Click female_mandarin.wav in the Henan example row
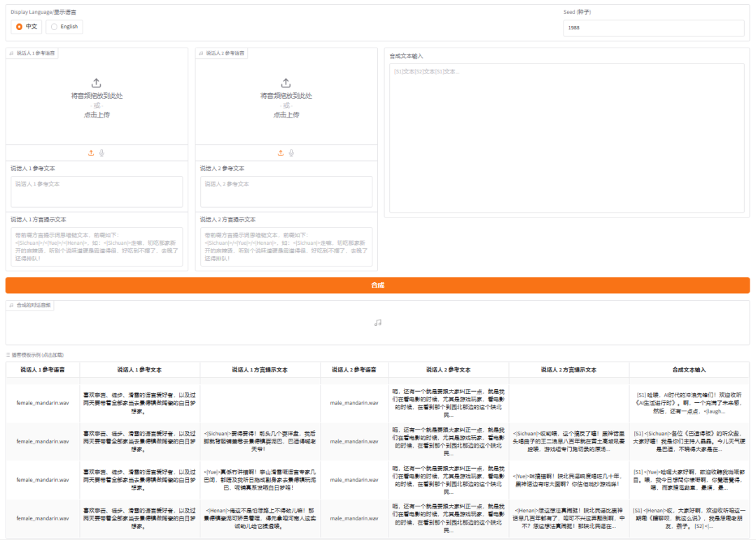This screenshot has height=540, width=756. (x=43, y=518)
